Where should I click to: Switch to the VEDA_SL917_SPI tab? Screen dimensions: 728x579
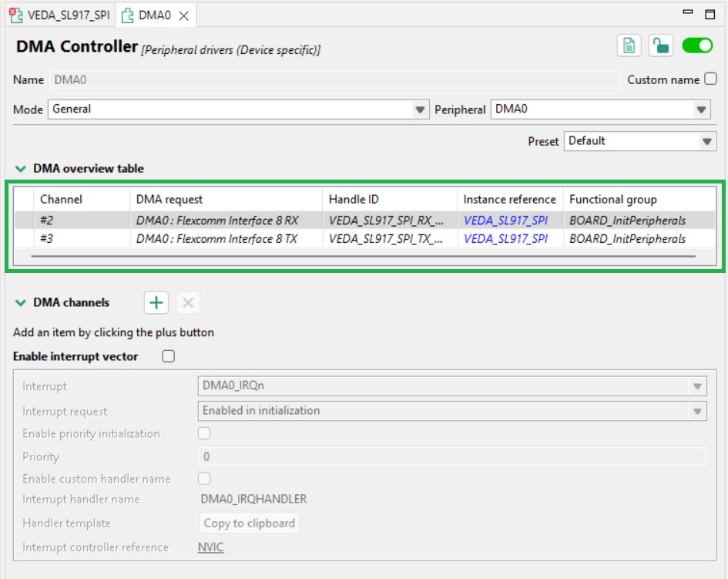60,15
